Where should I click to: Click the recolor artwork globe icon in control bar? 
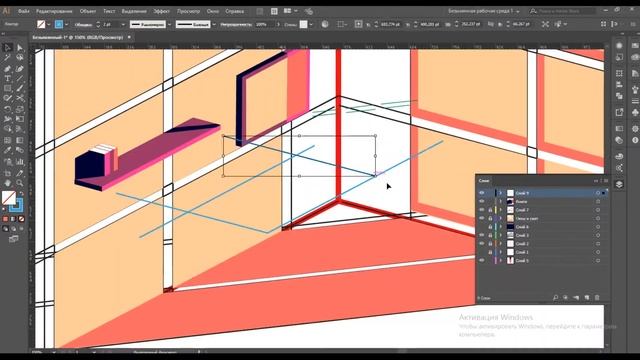tap(325, 24)
